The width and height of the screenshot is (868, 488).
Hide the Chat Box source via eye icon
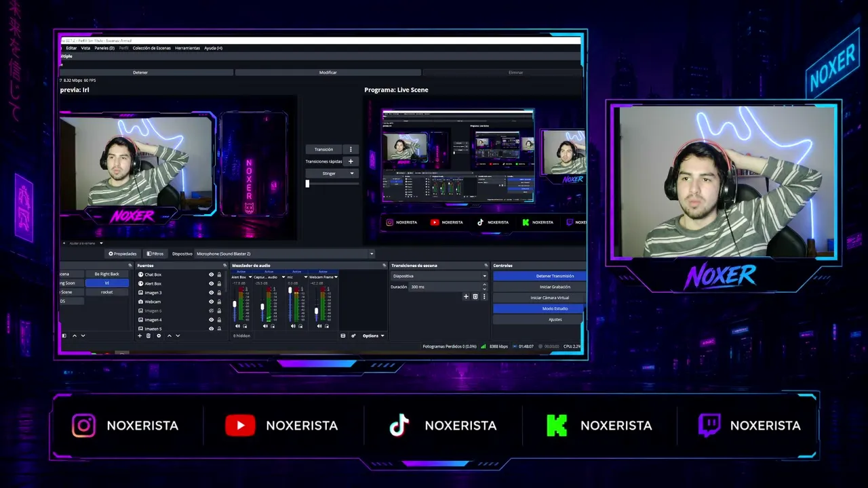(x=211, y=274)
